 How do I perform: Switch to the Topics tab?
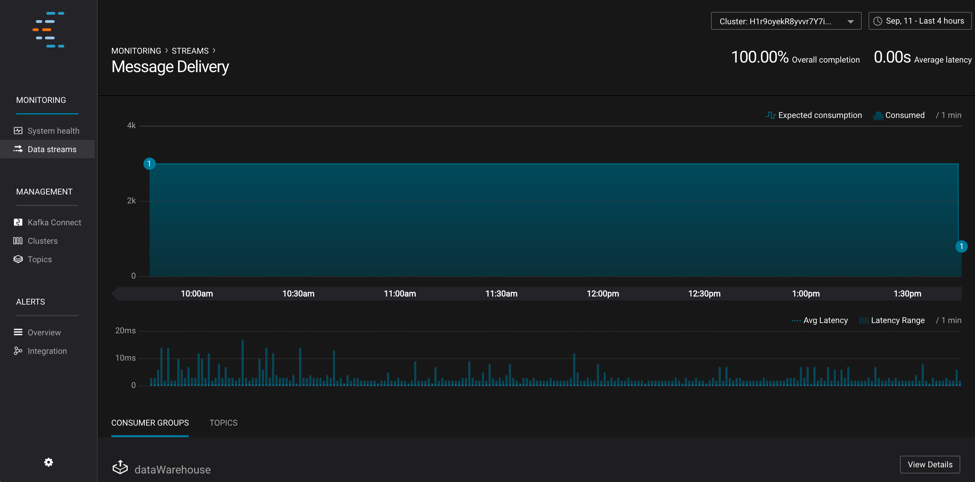point(223,423)
